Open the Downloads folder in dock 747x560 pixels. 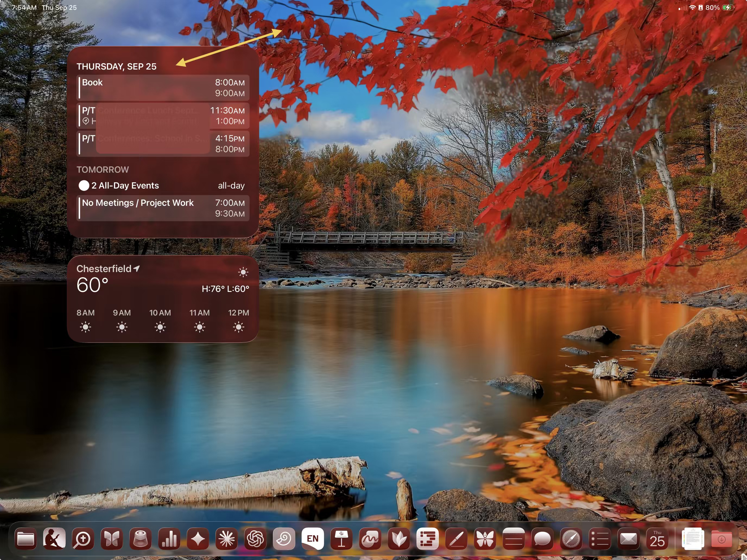coord(722,539)
